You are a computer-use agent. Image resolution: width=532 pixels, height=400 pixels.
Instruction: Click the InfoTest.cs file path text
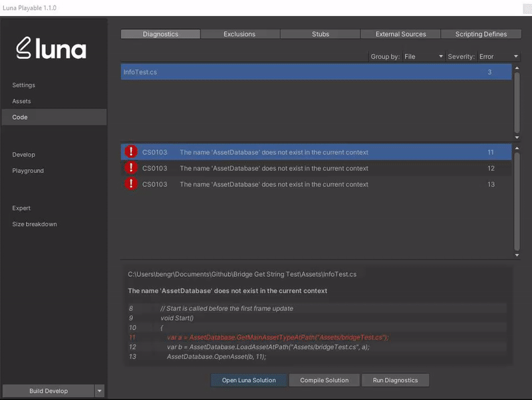[x=242, y=274]
